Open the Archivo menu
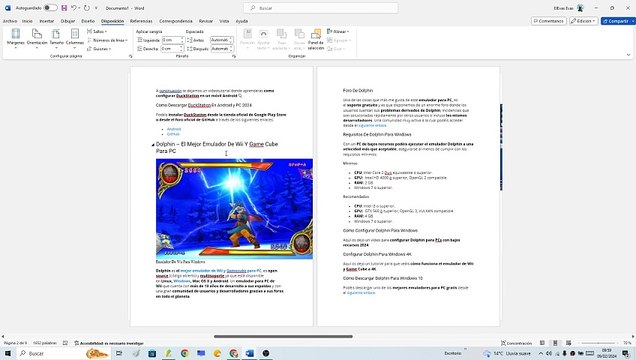The image size is (636, 360). [x=10, y=21]
